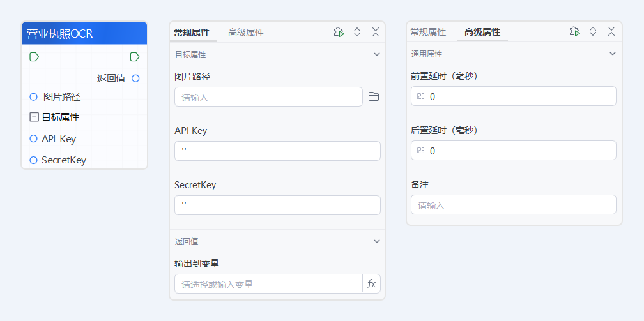Toggle expand/collapse icon in middle panel
The image size is (644, 321).
357,33
